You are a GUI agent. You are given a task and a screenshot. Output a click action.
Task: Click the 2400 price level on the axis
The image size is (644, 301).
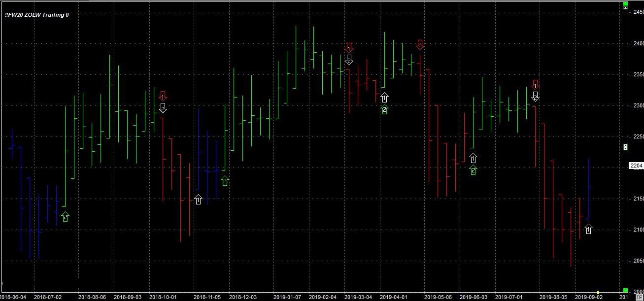636,43
